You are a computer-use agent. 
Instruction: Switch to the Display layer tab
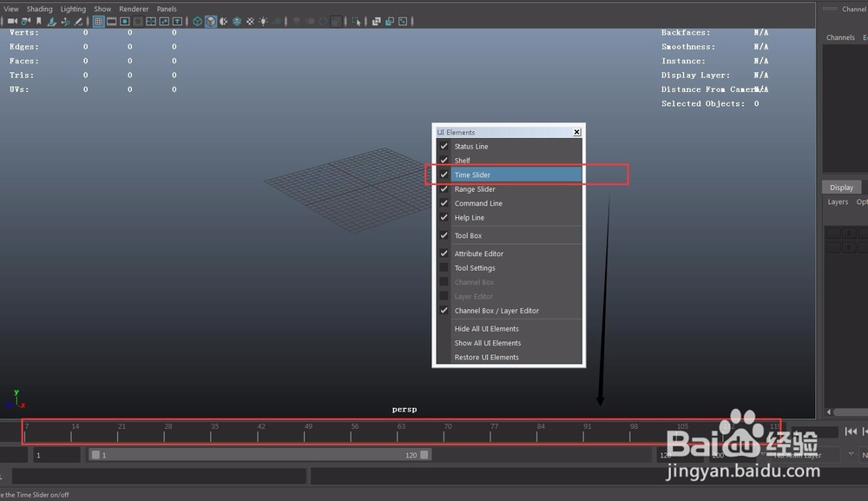click(x=841, y=188)
